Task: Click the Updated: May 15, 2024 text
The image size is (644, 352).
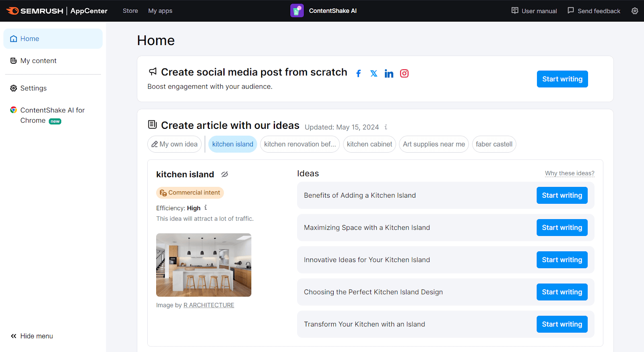Action: 342,127
